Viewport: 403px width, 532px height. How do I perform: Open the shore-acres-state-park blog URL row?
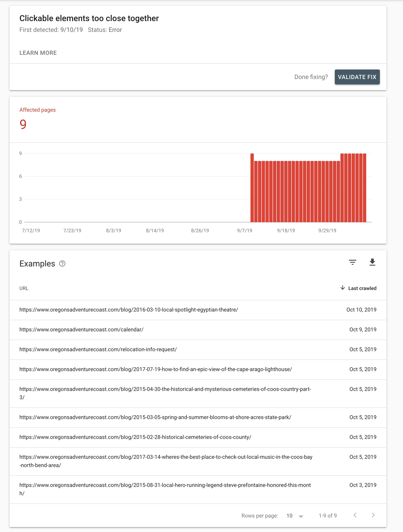point(198,417)
